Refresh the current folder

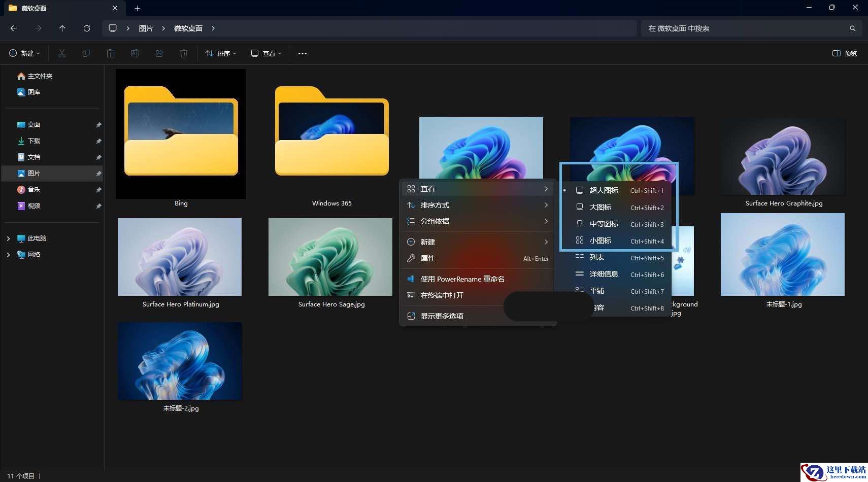point(87,28)
